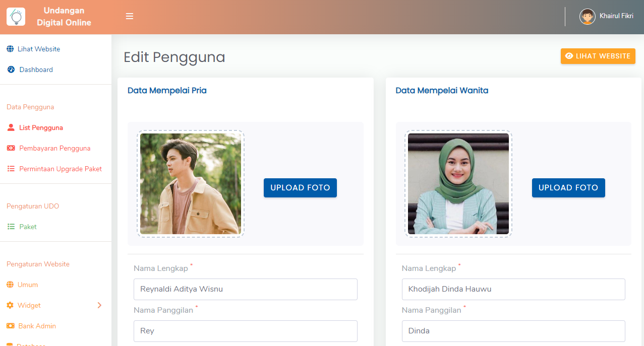Go to Dashboard in the sidebar
This screenshot has height=346, width=644.
(x=36, y=70)
